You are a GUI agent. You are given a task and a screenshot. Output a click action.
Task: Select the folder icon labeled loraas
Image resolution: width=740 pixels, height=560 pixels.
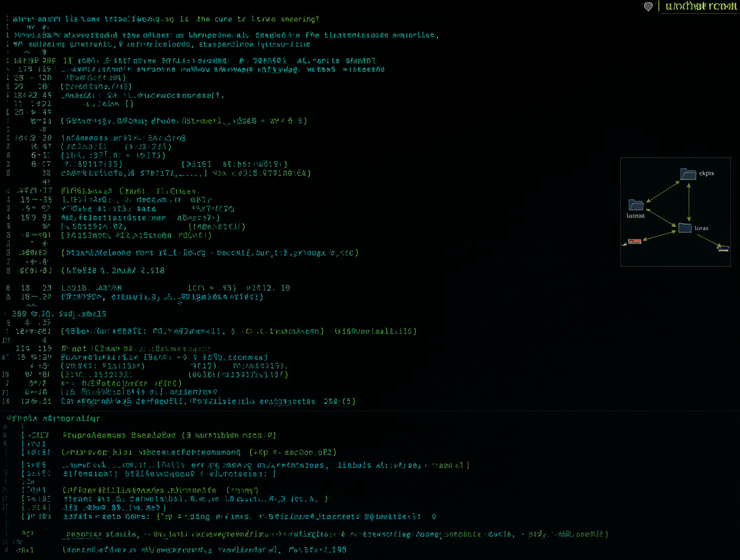[x=636, y=205]
